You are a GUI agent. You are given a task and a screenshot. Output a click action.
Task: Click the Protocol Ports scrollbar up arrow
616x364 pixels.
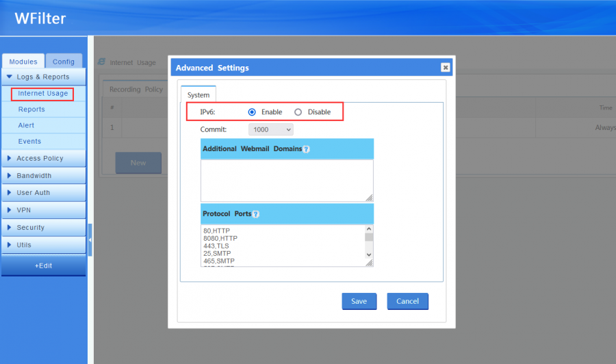click(x=369, y=229)
